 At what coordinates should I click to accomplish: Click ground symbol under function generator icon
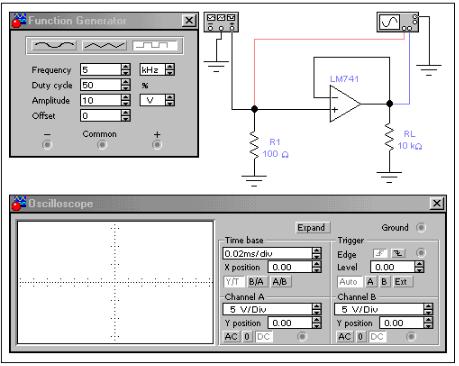216,66
